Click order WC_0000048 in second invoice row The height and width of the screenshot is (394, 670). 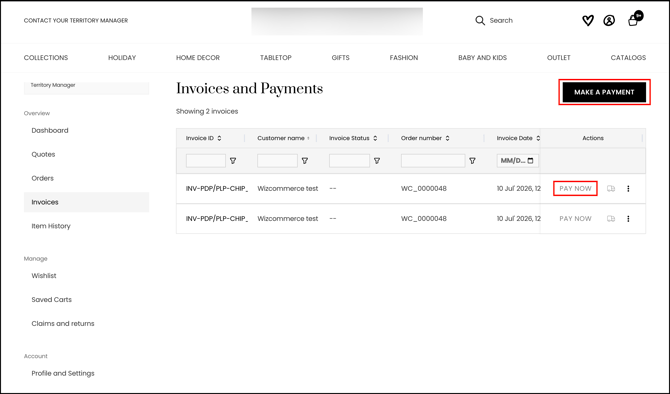pyautogui.click(x=423, y=218)
